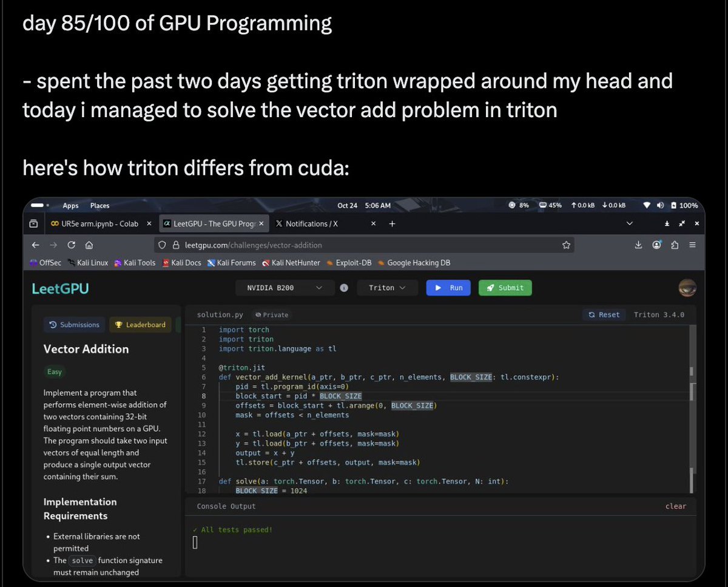Click the site security padlock icon
Viewport: 728px width, 587px height.
(177, 245)
